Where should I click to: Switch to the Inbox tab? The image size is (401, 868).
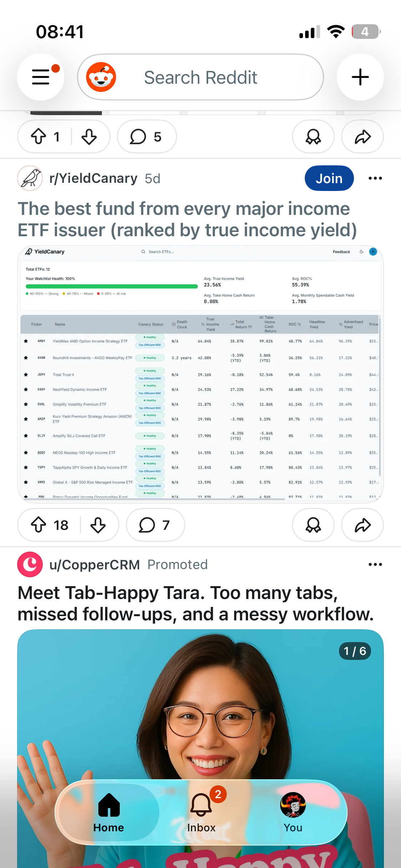201,812
